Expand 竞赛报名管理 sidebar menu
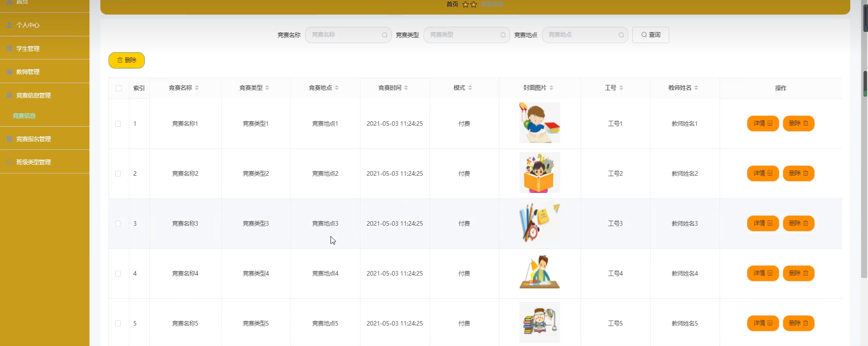868x346 pixels. tap(44, 139)
